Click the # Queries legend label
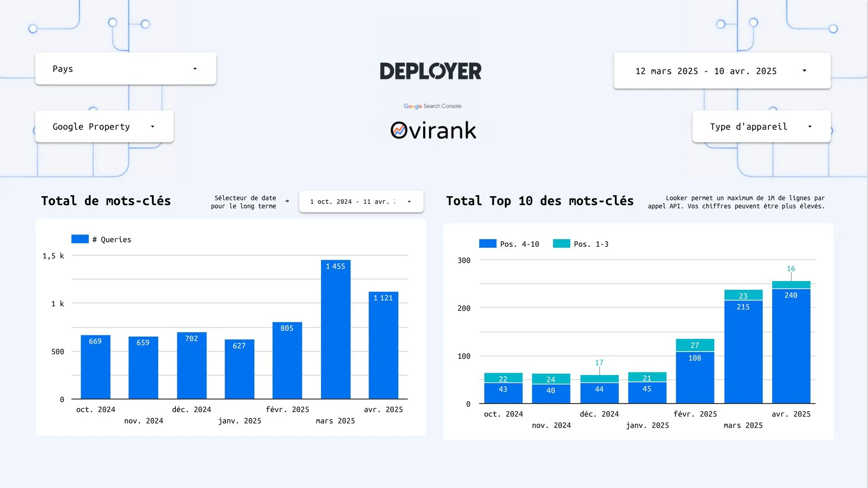This screenshot has height=488, width=868. 112,239
